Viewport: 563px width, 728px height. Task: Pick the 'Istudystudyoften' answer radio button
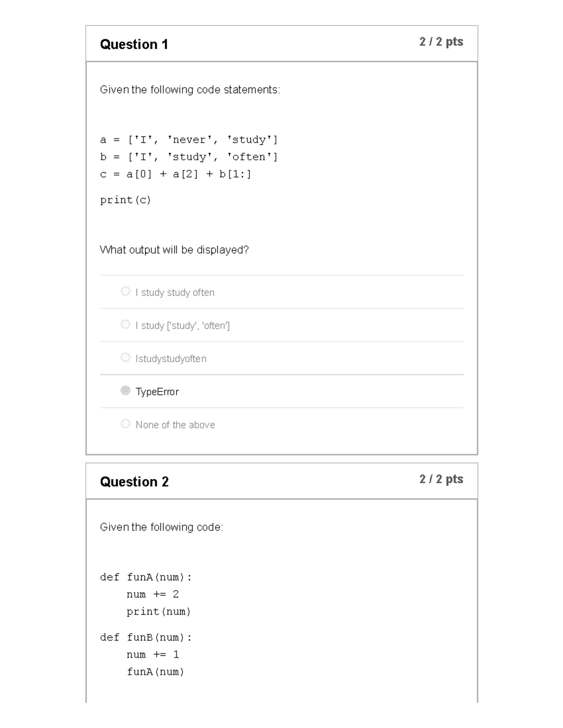coord(125,358)
